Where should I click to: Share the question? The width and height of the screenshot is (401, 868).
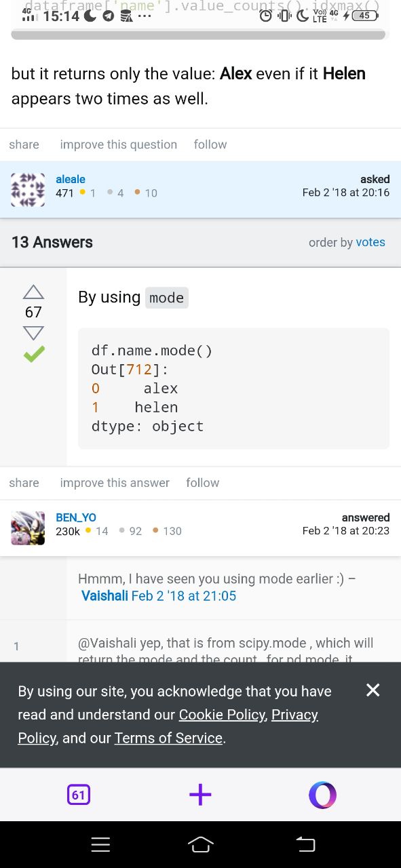point(24,144)
